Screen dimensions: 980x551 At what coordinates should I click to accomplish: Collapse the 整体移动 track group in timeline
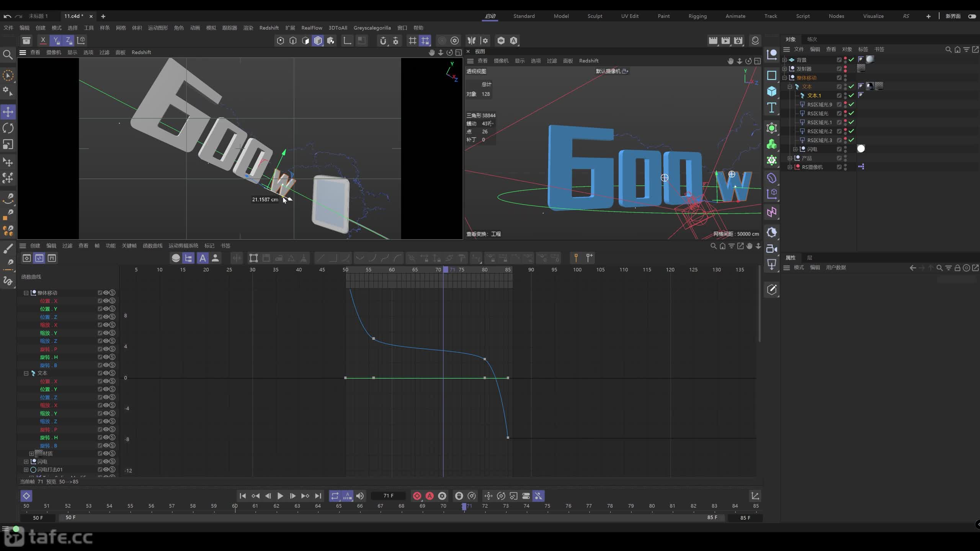coord(26,293)
